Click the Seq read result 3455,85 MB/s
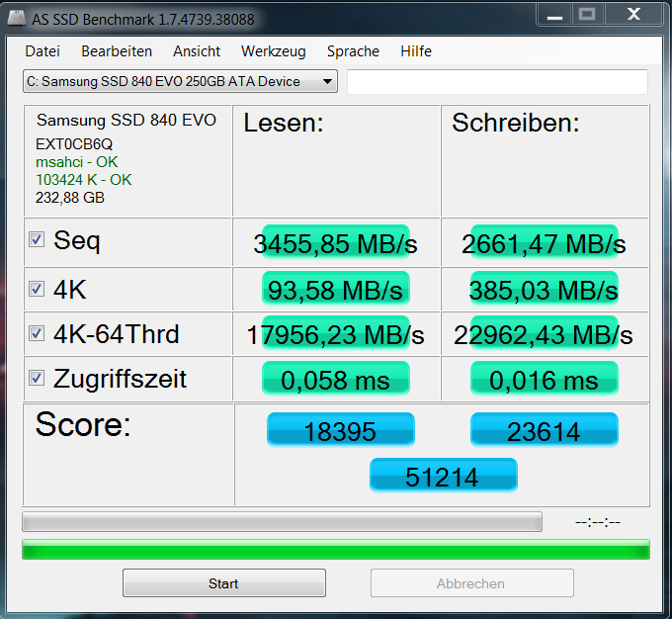The height and width of the screenshot is (619, 672). coord(336,242)
